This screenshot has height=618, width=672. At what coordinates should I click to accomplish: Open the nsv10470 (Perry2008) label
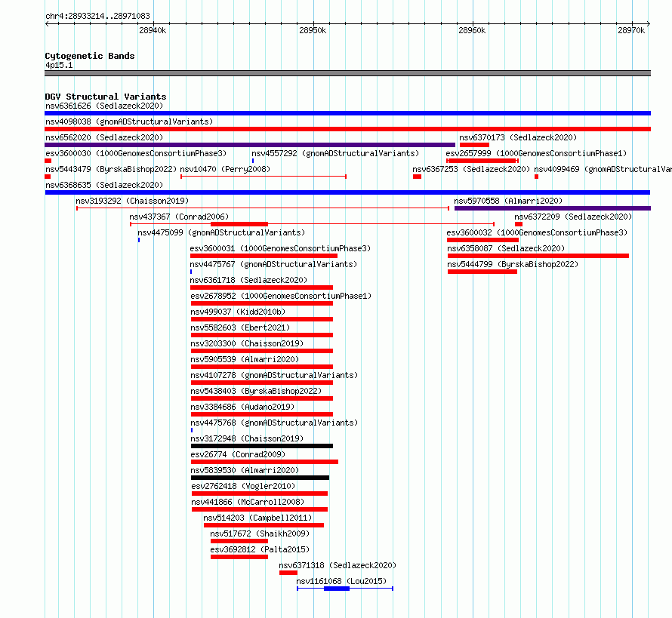pos(225,169)
